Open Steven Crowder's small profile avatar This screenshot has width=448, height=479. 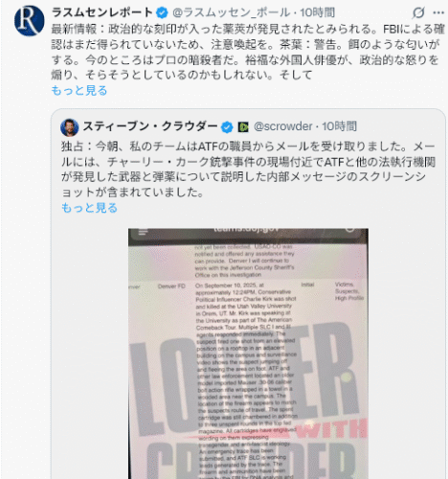(x=70, y=127)
